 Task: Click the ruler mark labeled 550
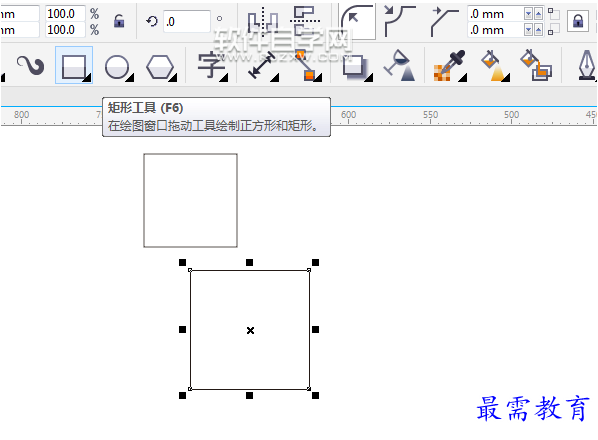coord(430,114)
